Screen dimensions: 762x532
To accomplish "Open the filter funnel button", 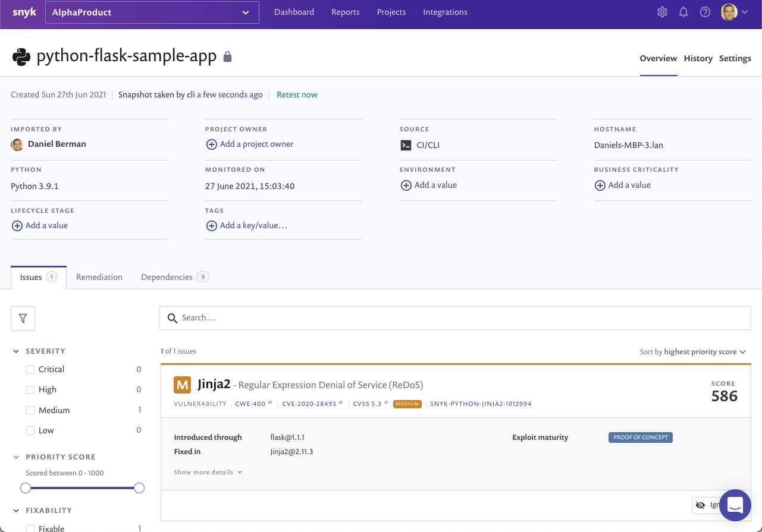I will tap(23, 319).
